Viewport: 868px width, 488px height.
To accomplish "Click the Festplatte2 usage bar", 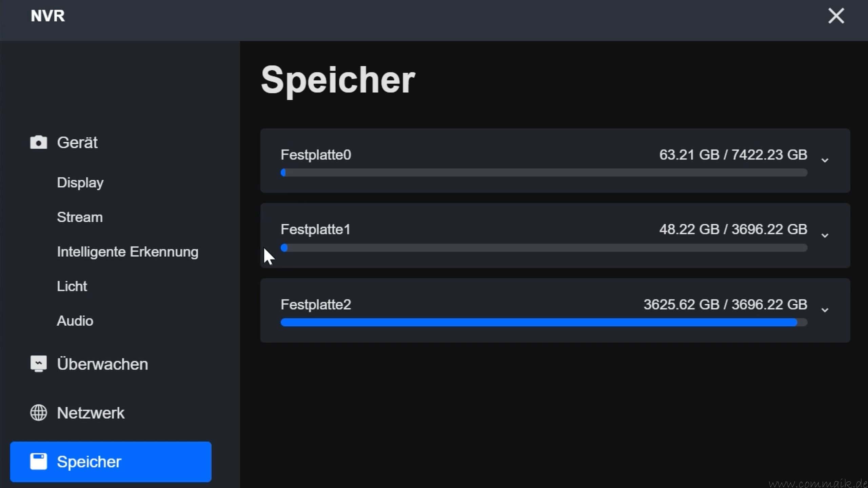I will coord(544,322).
